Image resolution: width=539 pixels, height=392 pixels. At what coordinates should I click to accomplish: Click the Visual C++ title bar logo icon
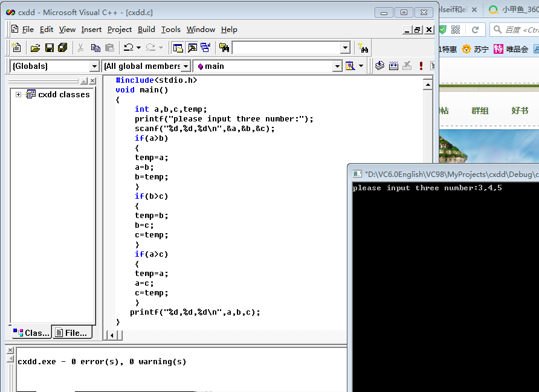coord(10,12)
